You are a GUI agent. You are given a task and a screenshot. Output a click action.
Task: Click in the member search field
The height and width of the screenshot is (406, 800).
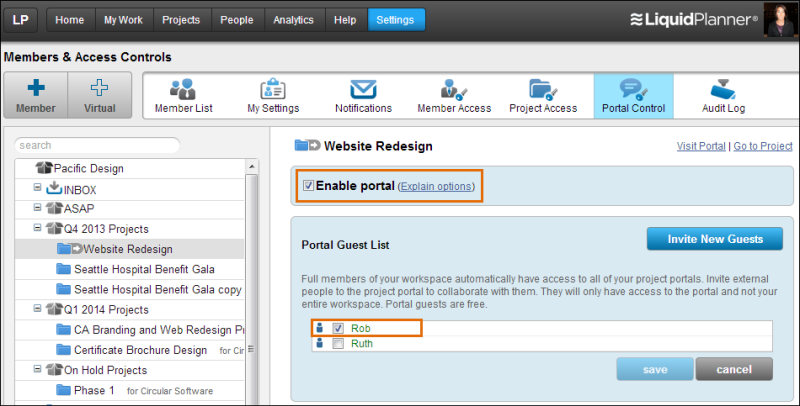click(x=97, y=145)
